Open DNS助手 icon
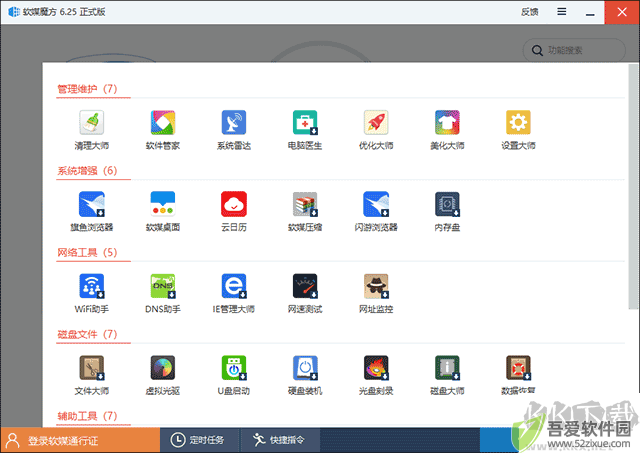 click(162, 286)
